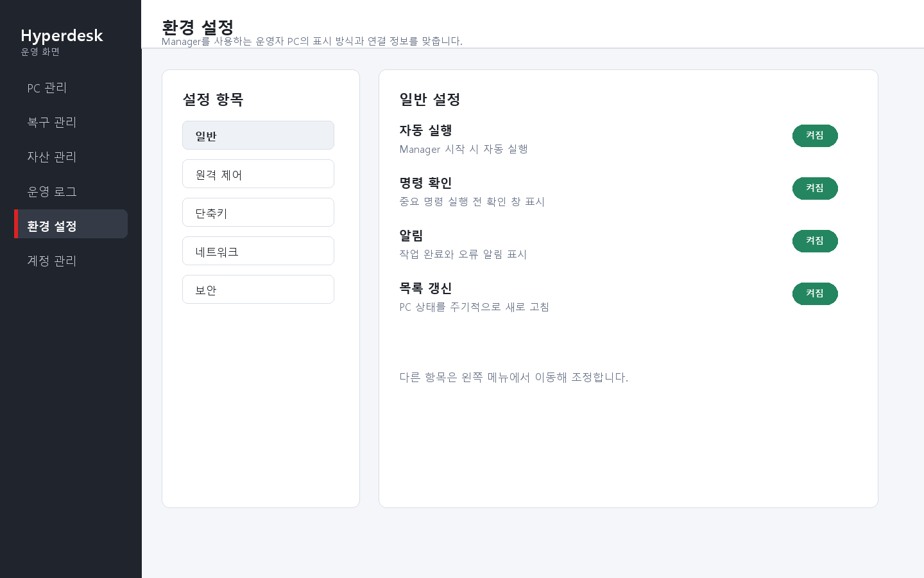This screenshot has height=578, width=924.
Task: Click the Hyperdesk logo title
Action: 62,36
